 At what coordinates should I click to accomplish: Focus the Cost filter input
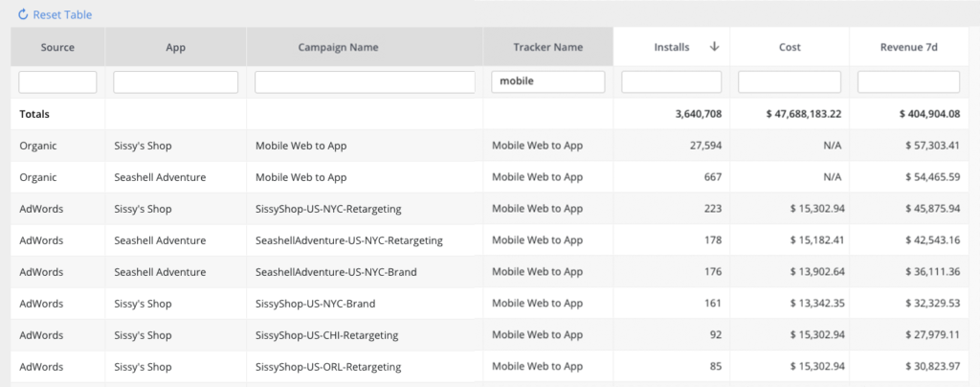click(790, 81)
